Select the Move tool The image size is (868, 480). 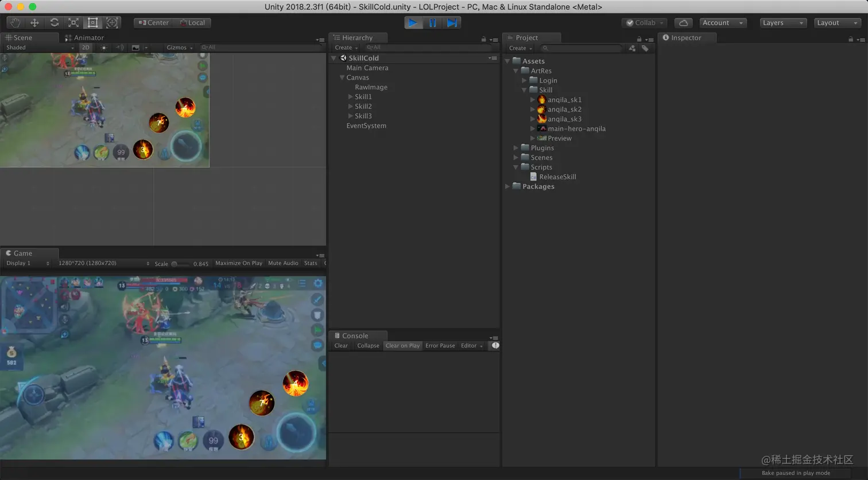pyautogui.click(x=34, y=23)
